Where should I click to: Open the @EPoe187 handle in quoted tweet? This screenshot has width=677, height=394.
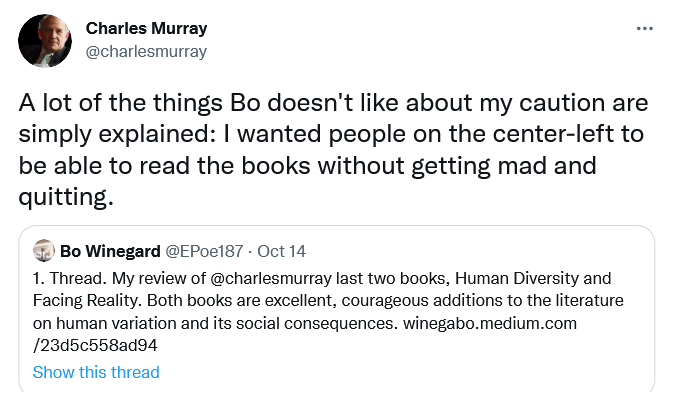(204, 251)
